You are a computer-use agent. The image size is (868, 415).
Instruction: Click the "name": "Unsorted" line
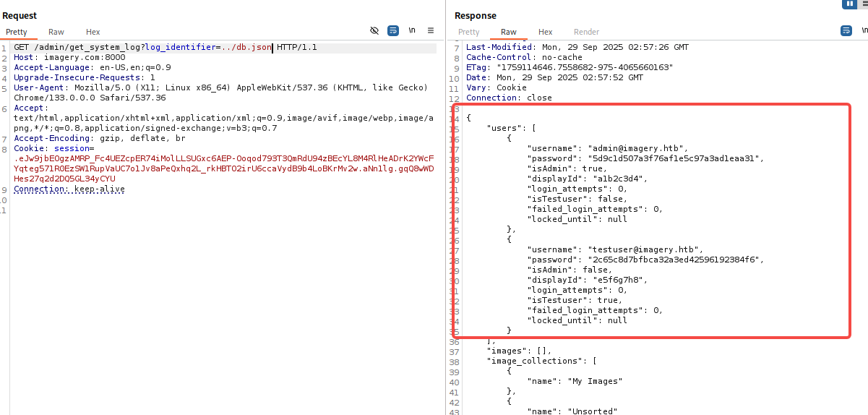(x=572, y=411)
